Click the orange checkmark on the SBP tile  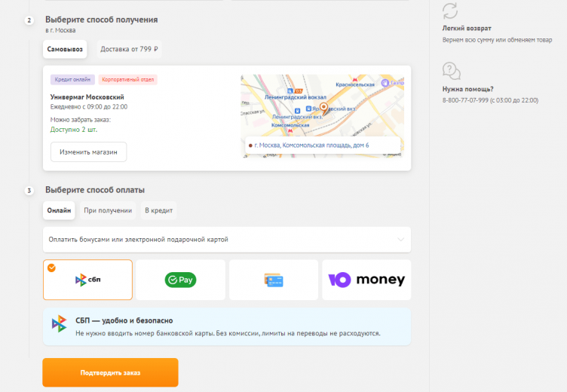[51, 268]
